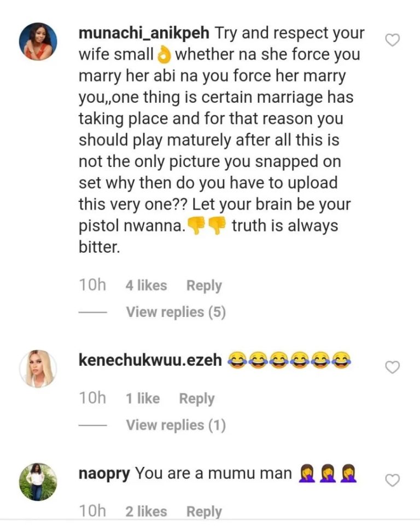
Task: Expand View replies (1) thread
Action: (176, 425)
